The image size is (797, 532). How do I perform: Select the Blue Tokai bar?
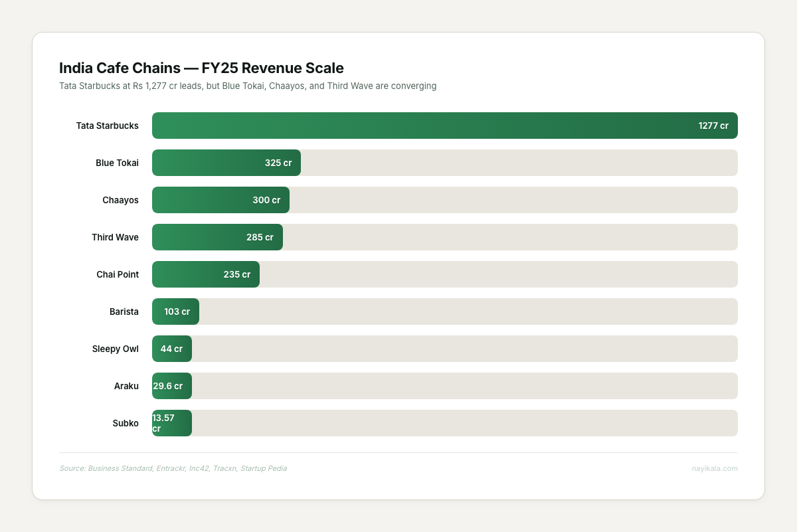click(x=226, y=163)
